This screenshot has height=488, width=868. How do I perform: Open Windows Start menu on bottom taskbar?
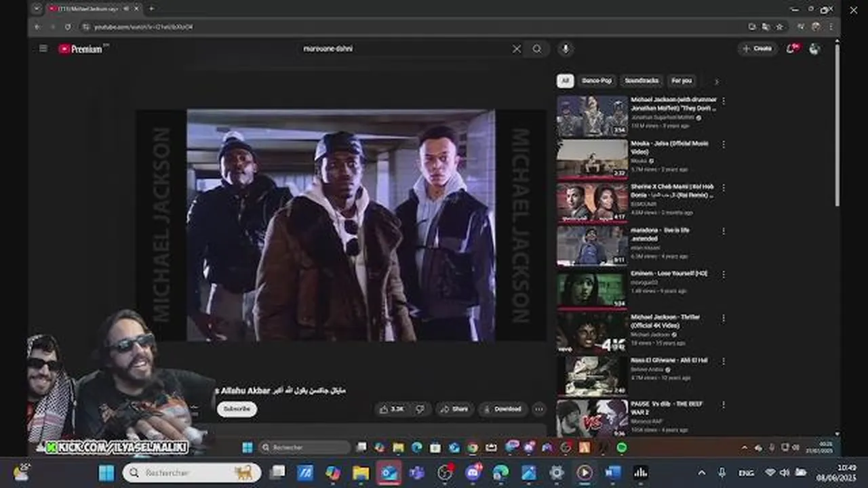click(x=106, y=472)
